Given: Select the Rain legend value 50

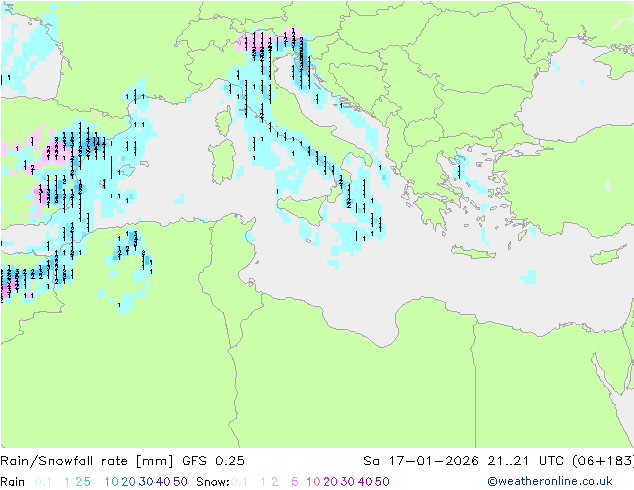Looking at the screenshot, I should (180, 482).
